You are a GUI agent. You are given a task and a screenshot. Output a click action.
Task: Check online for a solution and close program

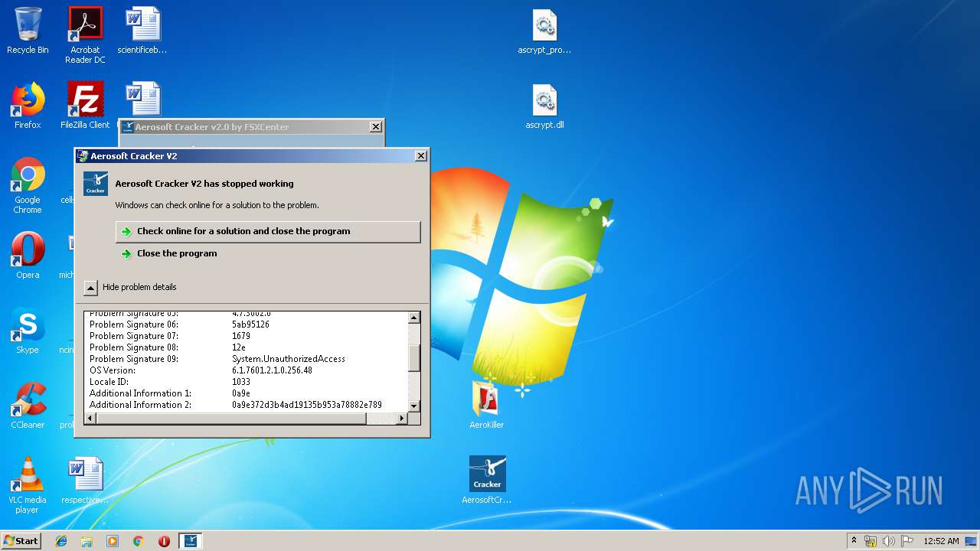click(268, 231)
